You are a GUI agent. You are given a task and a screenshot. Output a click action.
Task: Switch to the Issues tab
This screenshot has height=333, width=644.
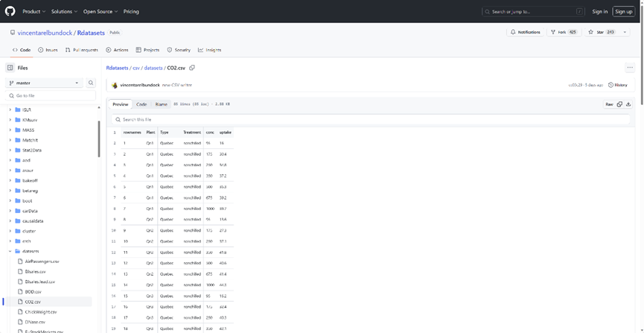point(48,50)
